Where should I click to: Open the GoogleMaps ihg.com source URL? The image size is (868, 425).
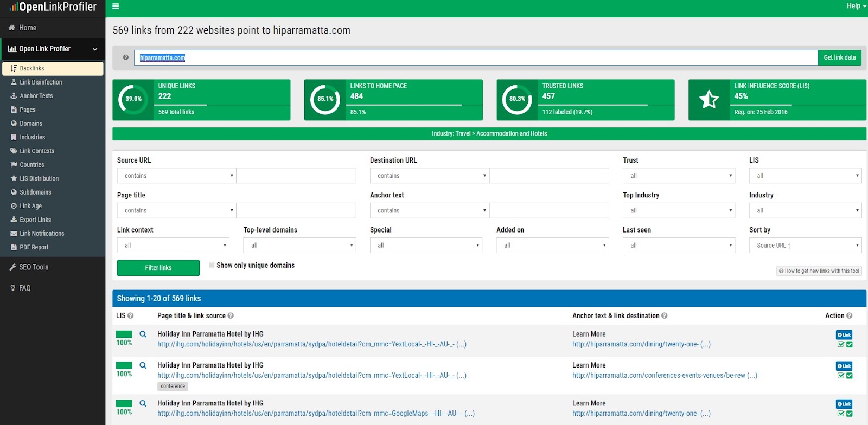tap(316, 414)
